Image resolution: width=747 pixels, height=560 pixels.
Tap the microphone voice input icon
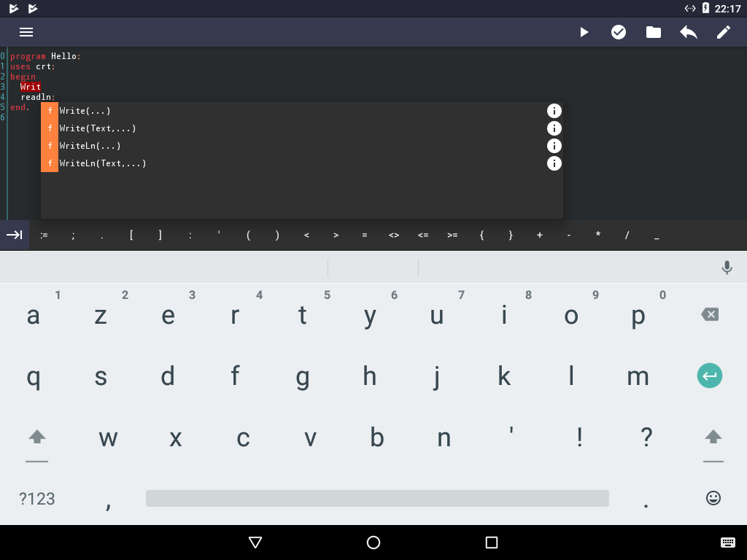(727, 268)
